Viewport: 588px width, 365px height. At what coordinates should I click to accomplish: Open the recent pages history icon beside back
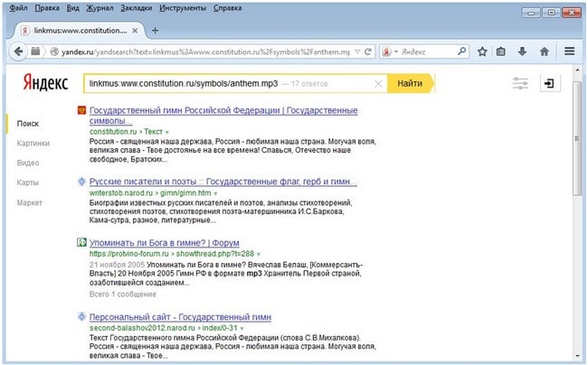(35, 51)
